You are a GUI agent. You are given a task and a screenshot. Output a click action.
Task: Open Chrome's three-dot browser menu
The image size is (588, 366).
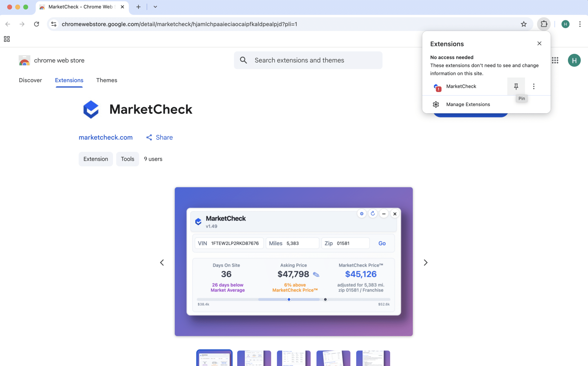coord(580,24)
